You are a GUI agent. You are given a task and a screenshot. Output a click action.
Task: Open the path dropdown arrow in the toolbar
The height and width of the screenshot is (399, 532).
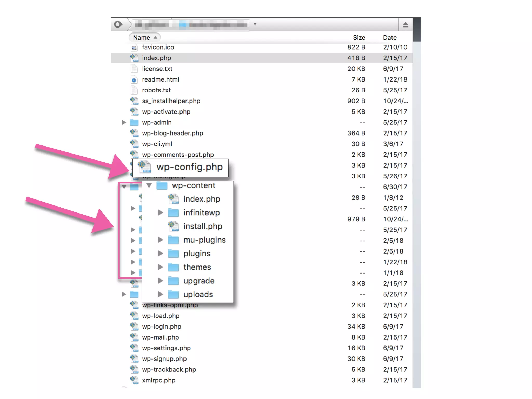pyautogui.click(x=255, y=24)
